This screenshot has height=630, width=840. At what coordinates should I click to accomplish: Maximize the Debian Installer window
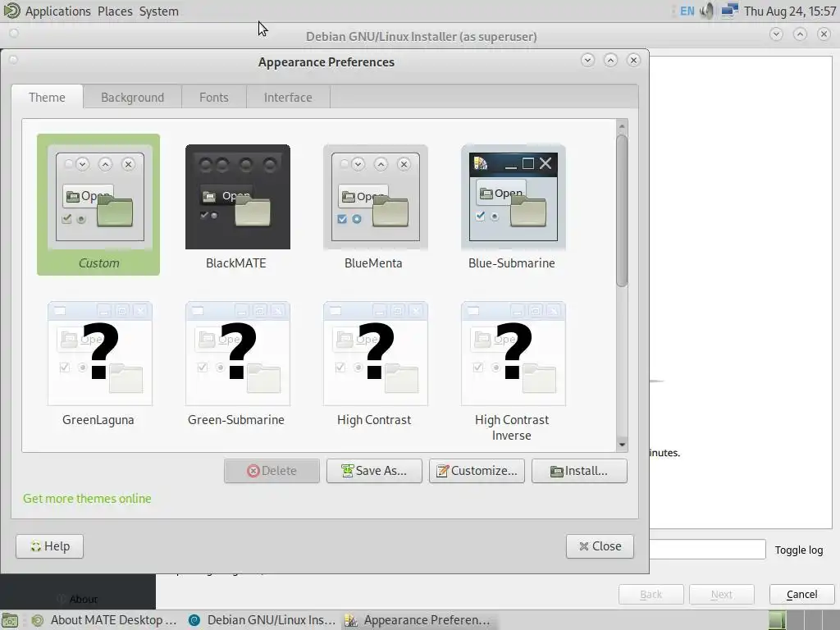click(800, 34)
